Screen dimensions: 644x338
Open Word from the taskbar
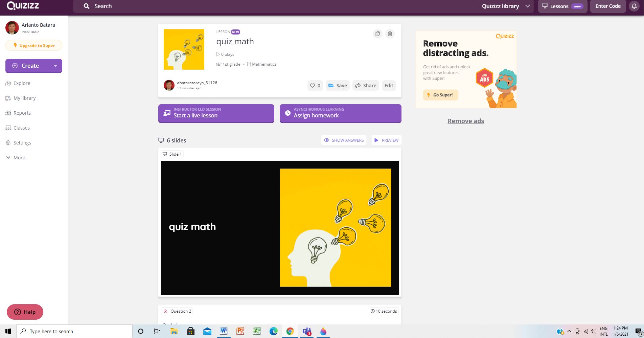point(224,331)
